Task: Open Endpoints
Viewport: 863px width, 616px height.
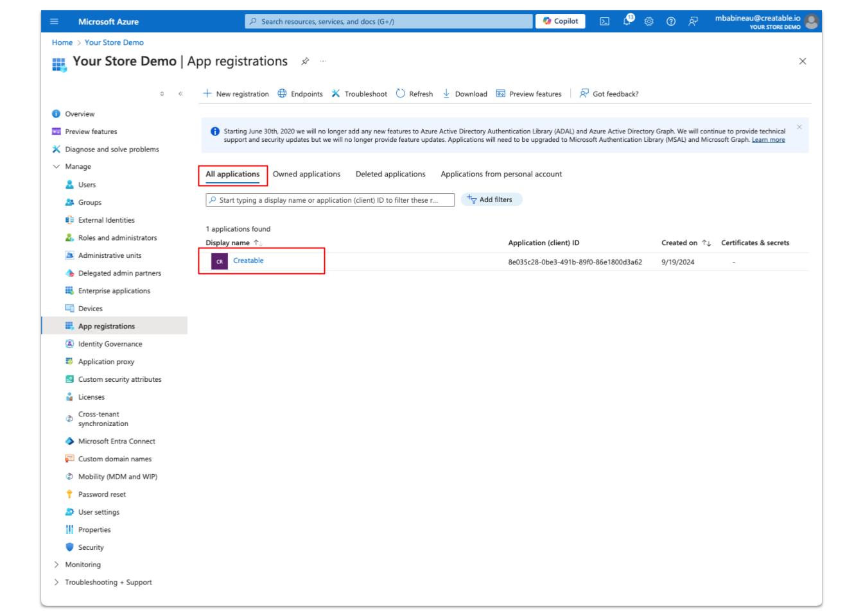Action: (300, 94)
